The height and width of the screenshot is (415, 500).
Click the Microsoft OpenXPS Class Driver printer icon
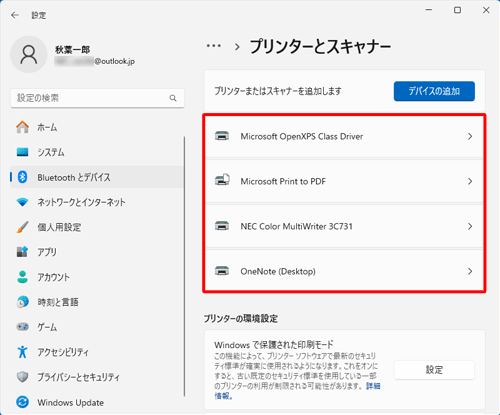tap(222, 136)
